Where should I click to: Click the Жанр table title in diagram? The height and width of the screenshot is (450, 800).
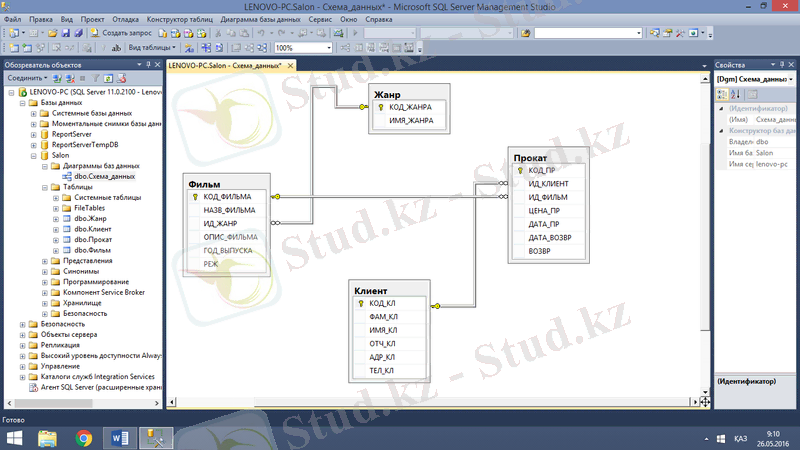(387, 94)
